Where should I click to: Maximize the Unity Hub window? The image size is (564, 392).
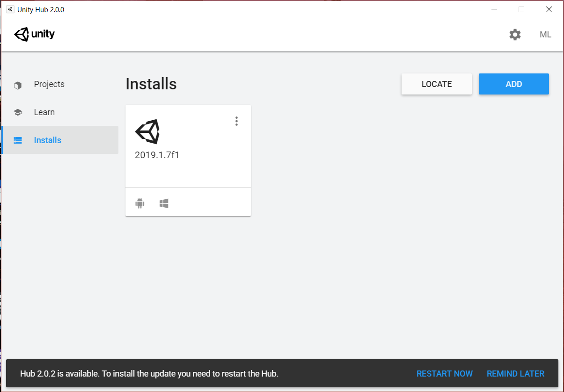pyautogui.click(x=521, y=9)
